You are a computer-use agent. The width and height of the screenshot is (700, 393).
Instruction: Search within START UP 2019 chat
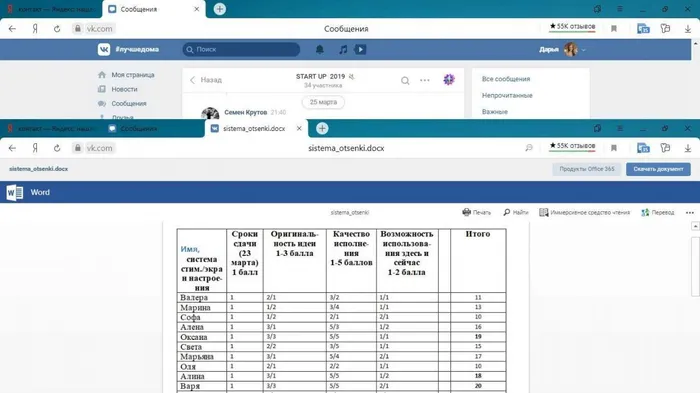405,80
